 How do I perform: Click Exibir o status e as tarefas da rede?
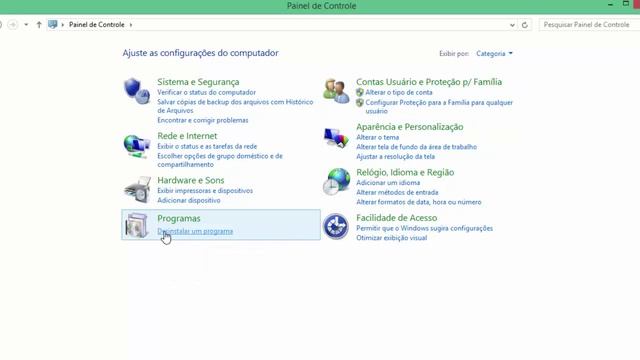click(207, 146)
